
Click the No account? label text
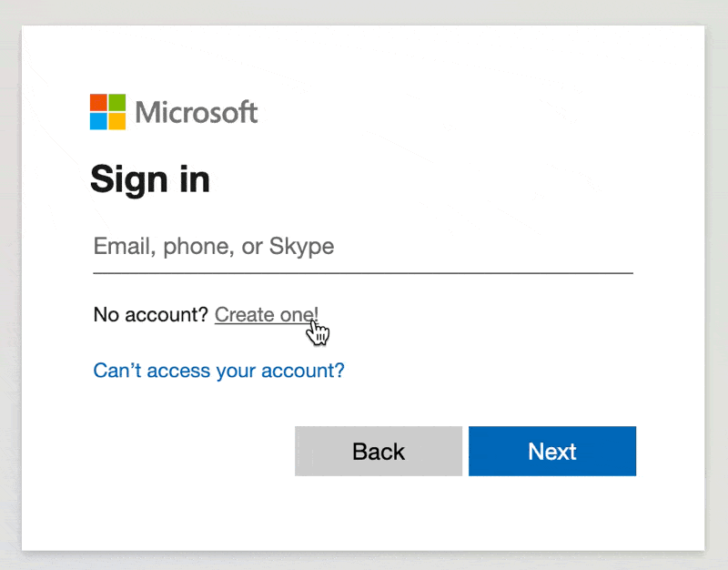coord(150,315)
